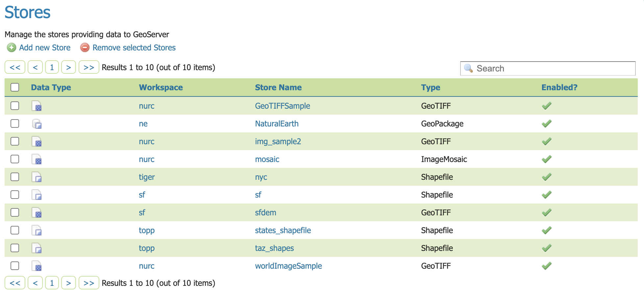Open the states_shapefile store link
This screenshot has width=644, height=297.
tap(283, 230)
